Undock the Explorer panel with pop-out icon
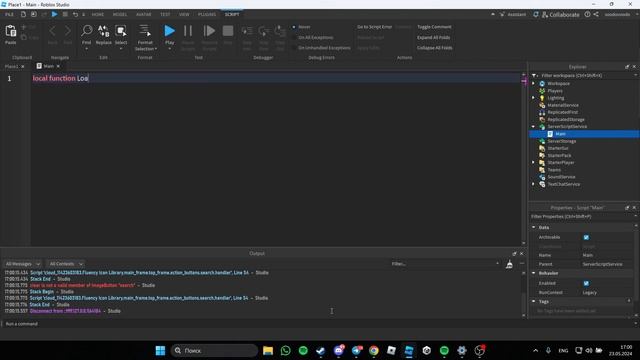640x360 pixels. point(627,67)
